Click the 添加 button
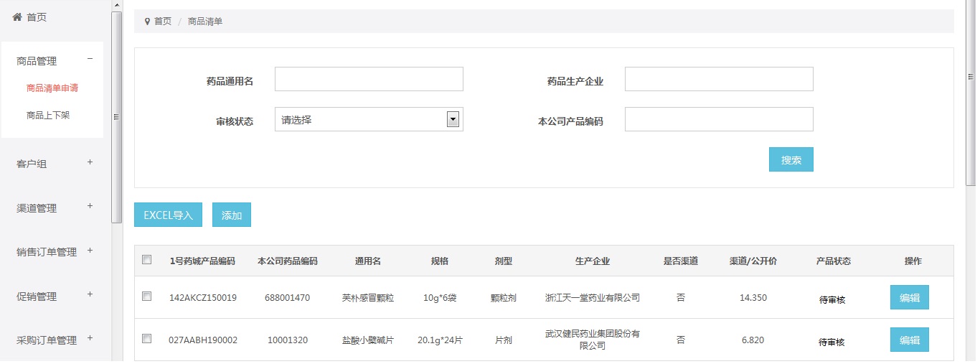Screen dimensions: 980x364 (x=232, y=215)
